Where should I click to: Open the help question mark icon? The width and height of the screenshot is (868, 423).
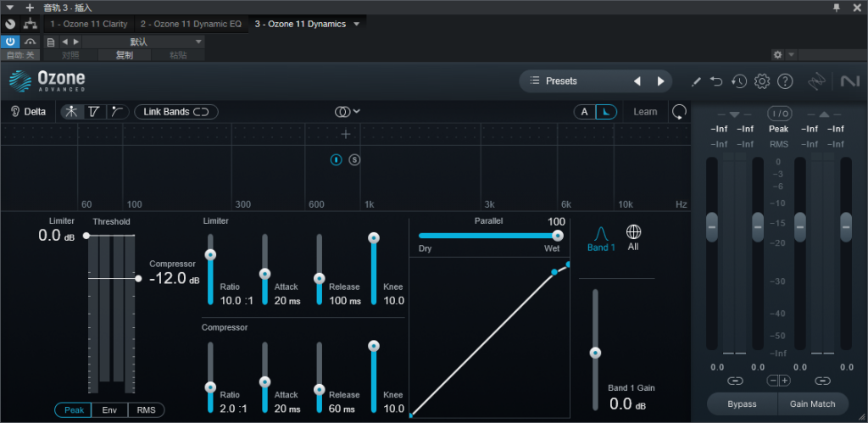(x=785, y=81)
